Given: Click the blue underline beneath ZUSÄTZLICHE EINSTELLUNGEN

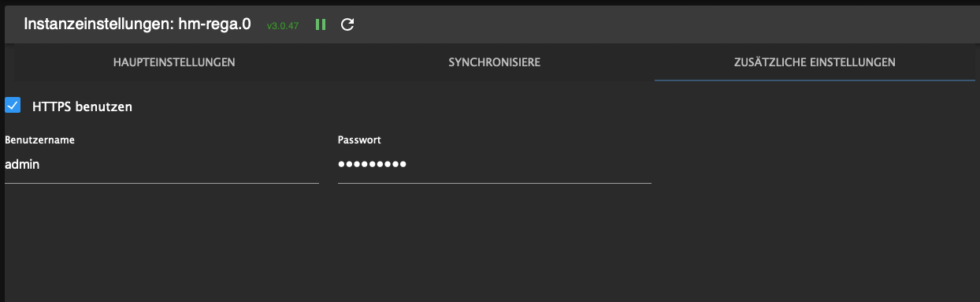Looking at the screenshot, I should click(815, 80).
